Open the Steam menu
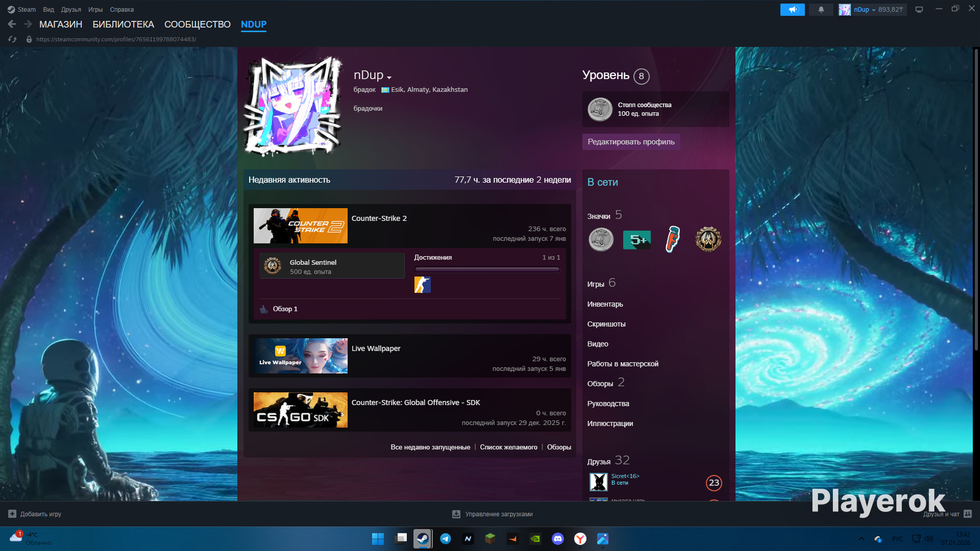980x551 pixels. (x=21, y=9)
